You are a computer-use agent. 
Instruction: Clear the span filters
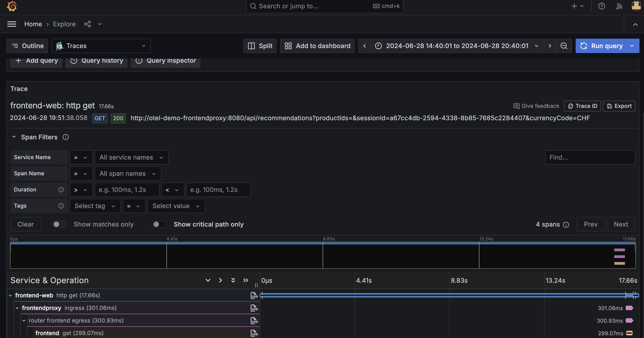pos(25,224)
